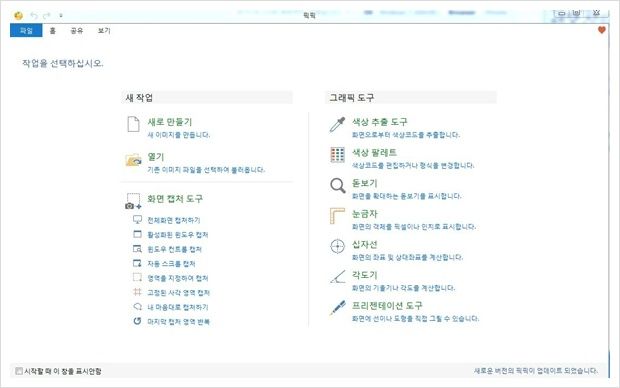Choose 고정된 사각 영역 캡처 option
This screenshot has width=620, height=388.
[179, 293]
